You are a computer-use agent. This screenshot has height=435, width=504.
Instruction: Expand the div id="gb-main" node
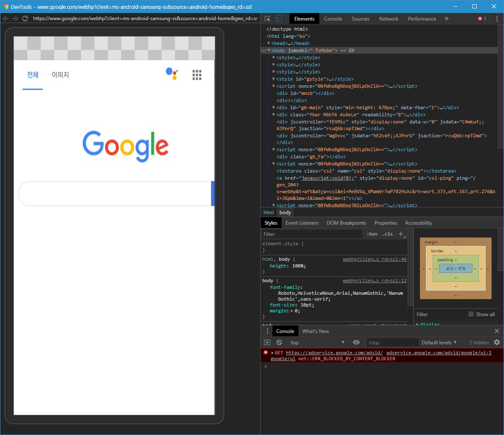pyautogui.click(x=274, y=107)
